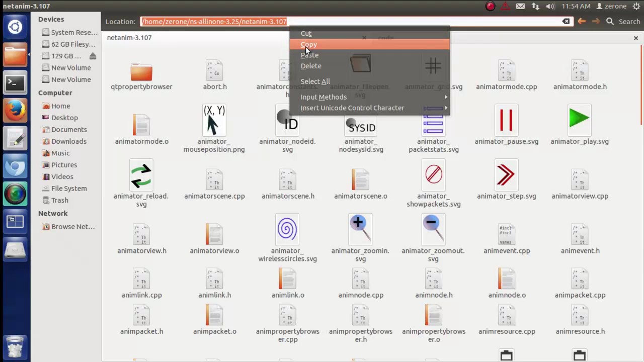Open the Search button
Screen dimensions: 644x362
[623, 22]
